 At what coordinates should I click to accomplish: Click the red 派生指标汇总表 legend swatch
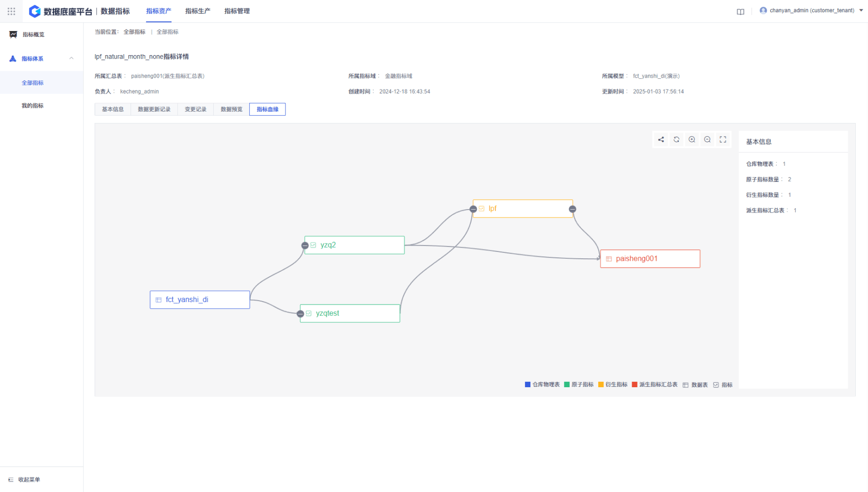coord(635,385)
